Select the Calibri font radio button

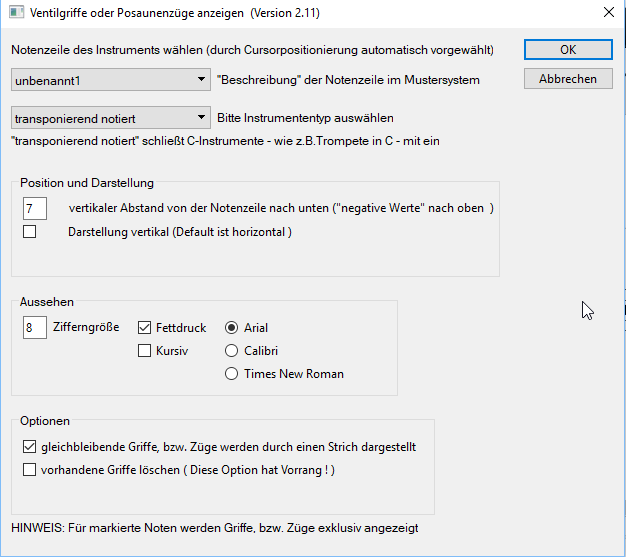[x=232, y=351]
